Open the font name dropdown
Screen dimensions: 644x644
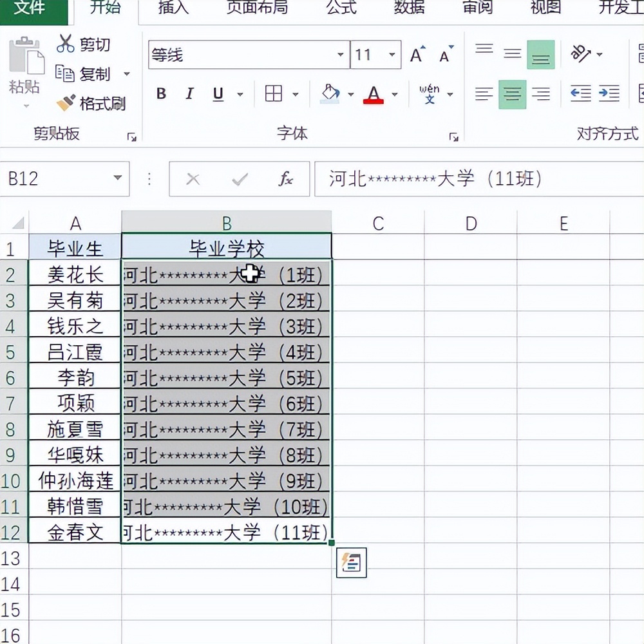point(341,55)
